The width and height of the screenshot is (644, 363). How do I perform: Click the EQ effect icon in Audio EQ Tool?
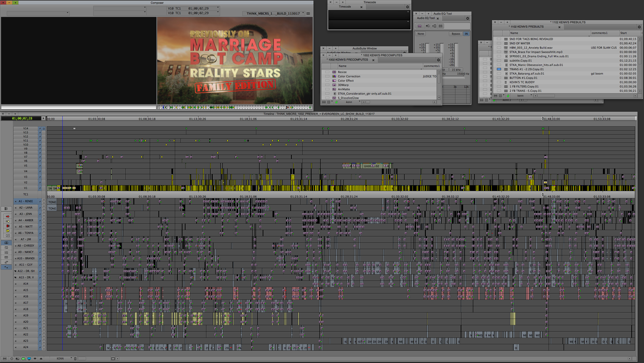(420, 26)
